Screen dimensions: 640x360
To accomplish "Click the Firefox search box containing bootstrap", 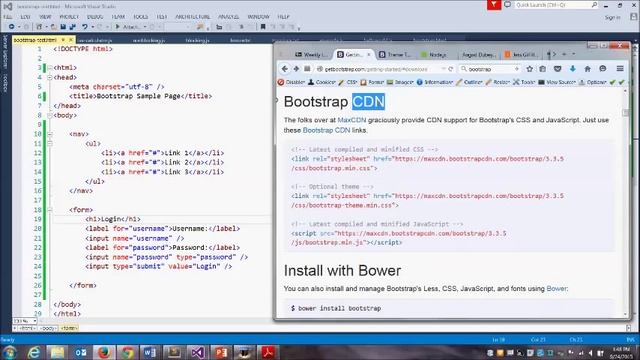I will [490, 69].
